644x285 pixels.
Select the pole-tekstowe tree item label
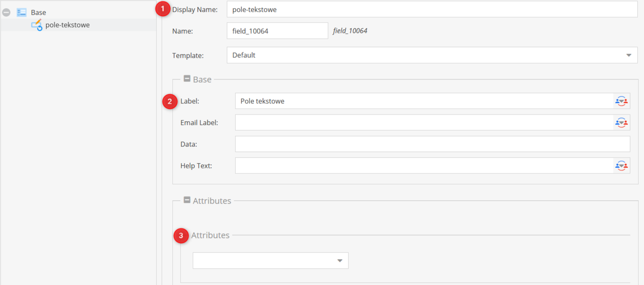[x=68, y=25]
